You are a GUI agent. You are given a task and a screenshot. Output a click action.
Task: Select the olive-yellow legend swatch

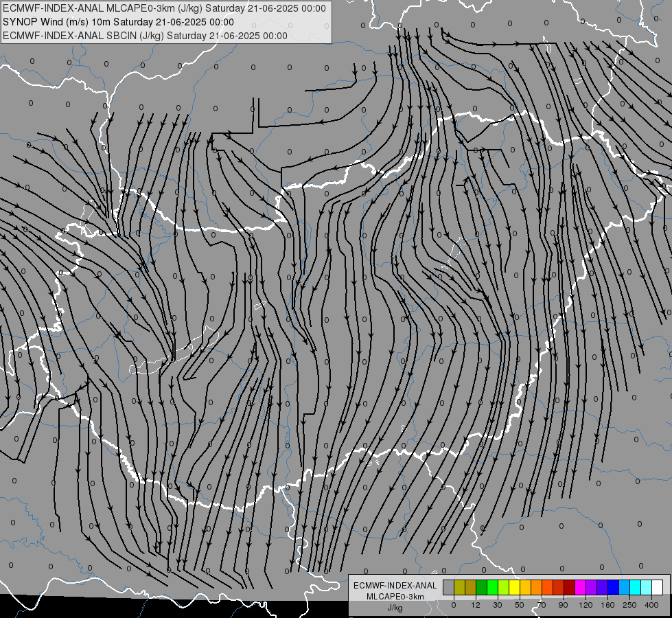pos(460,587)
